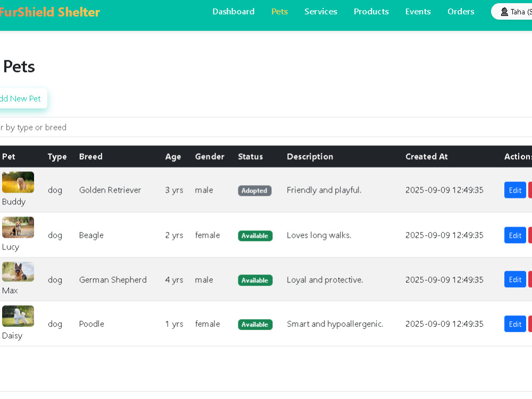Click the 4 yrs age cell
The height and width of the screenshot is (399, 532).
pos(174,280)
